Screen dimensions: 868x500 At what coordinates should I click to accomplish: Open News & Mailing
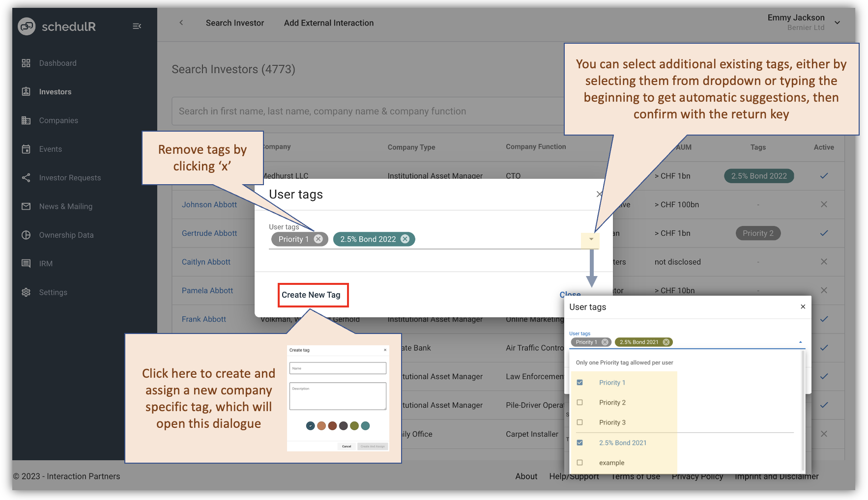pos(66,206)
